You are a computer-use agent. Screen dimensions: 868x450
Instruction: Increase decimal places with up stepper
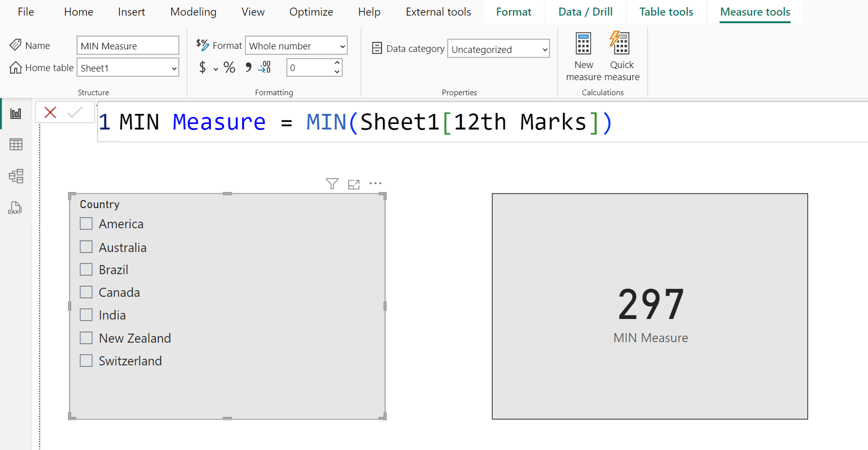337,63
